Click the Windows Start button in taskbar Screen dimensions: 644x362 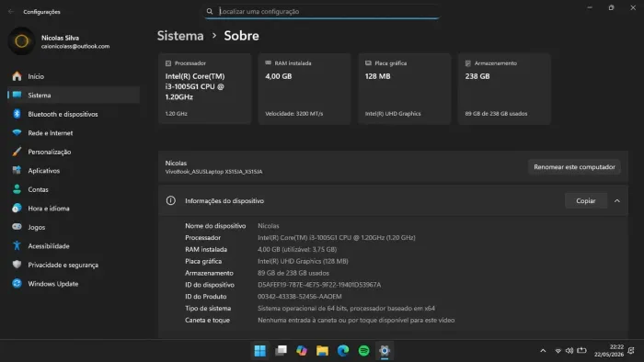pos(260,351)
